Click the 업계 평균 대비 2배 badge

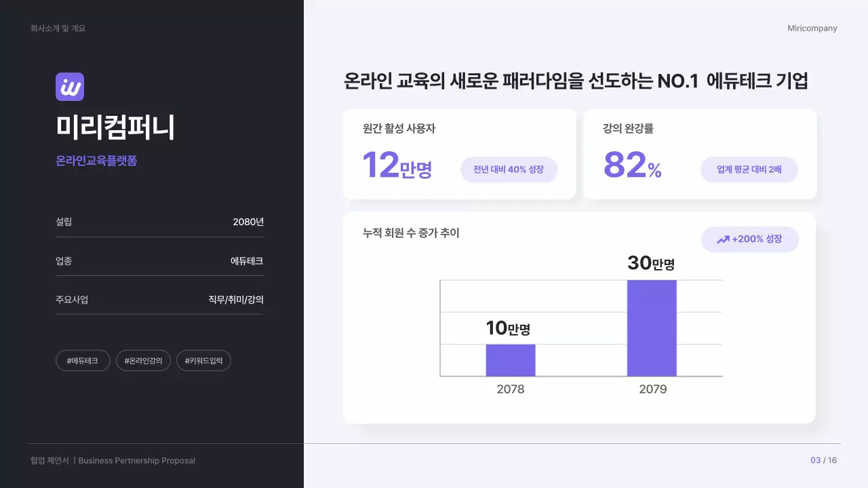click(x=749, y=169)
